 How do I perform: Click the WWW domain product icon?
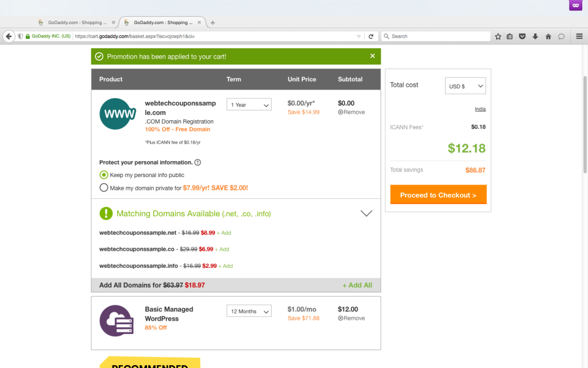118,114
